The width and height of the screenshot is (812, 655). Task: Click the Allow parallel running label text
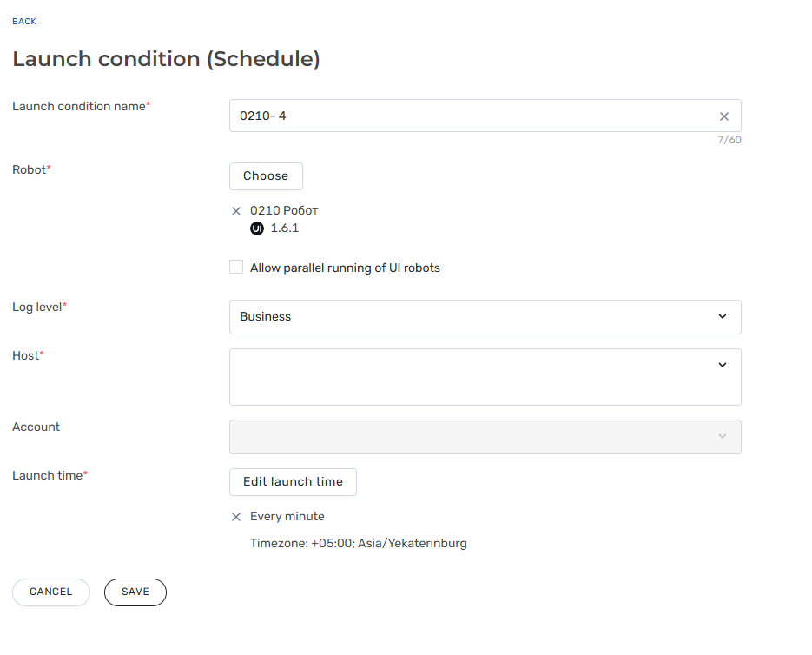click(x=345, y=268)
